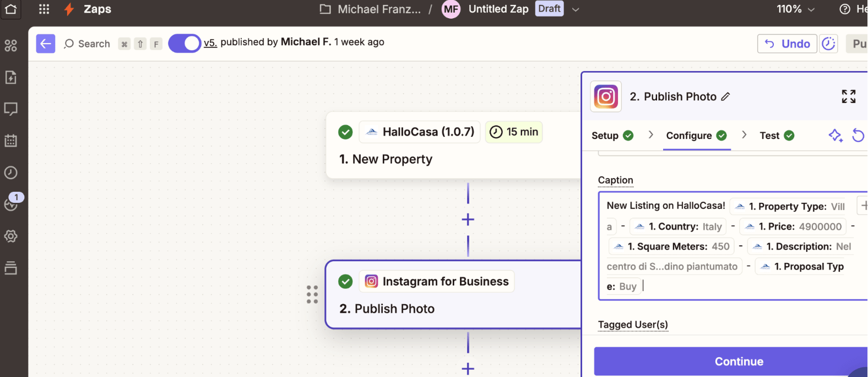
Task: Add a step after Publish Photo
Action: pos(468,368)
